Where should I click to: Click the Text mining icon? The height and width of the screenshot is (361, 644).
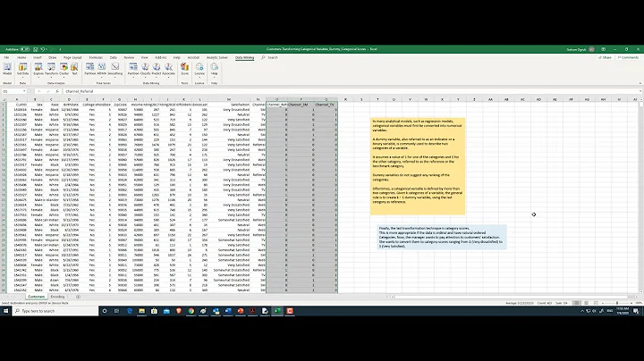[74, 67]
